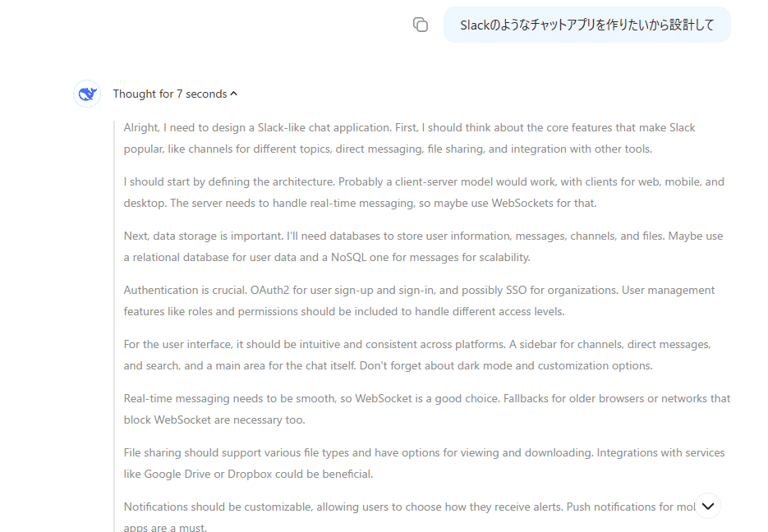Viewport: 768px width, 532px height.
Task: Click the word "Slack" in the user message
Action: tap(475, 25)
